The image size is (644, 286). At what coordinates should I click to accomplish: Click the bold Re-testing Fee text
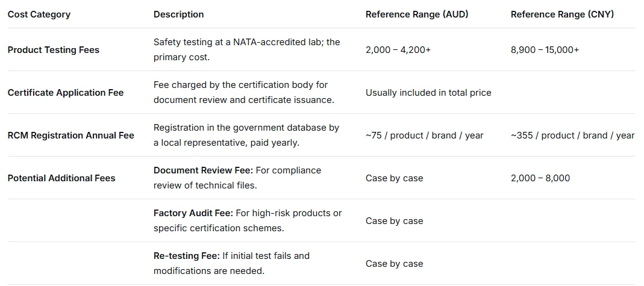(186, 256)
